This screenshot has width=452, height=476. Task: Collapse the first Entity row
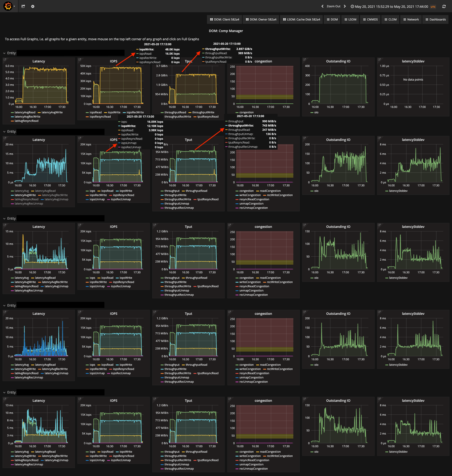tap(4, 53)
